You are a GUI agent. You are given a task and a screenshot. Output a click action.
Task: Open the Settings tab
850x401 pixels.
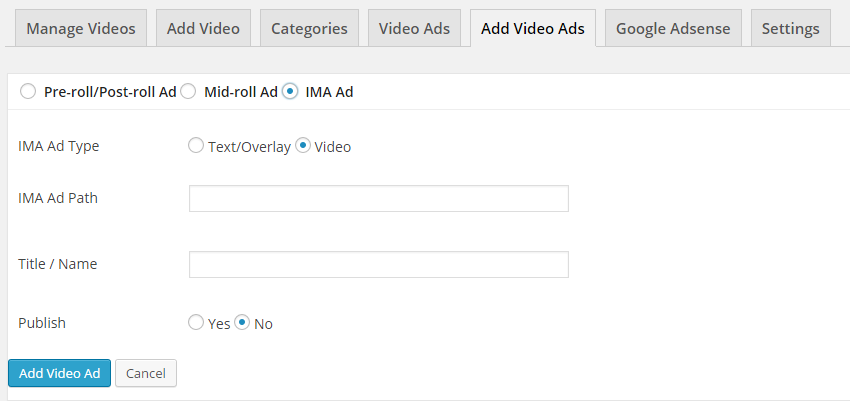[790, 28]
